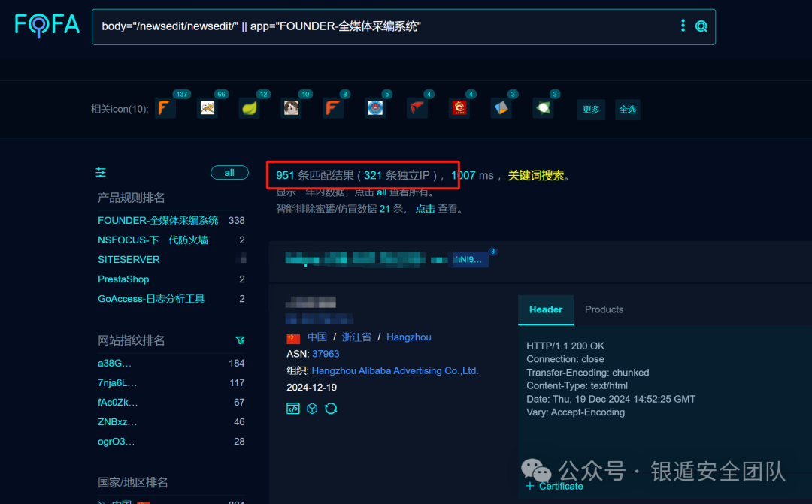Select the first icon with 4 results
The height and width of the screenshot is (504, 812).
tap(417, 108)
